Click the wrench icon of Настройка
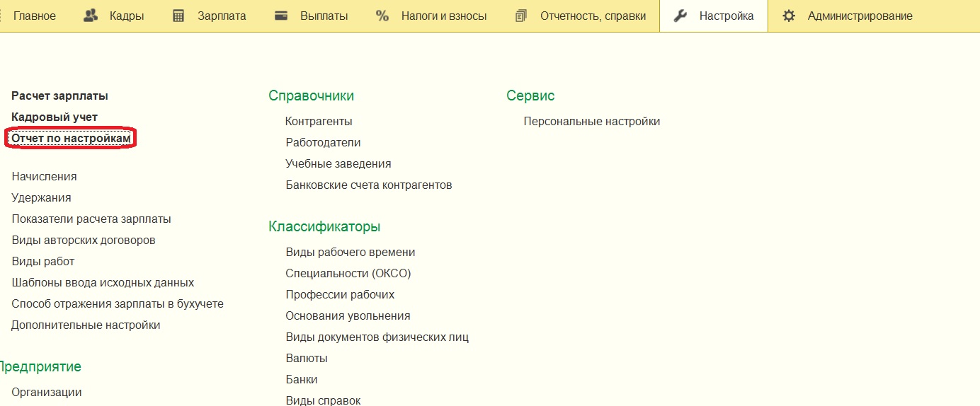The image size is (980, 406). (x=680, y=16)
